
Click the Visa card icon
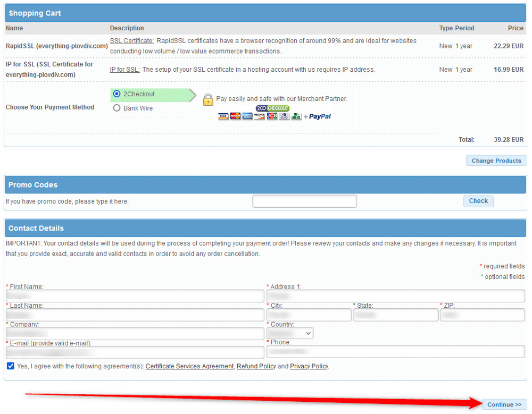(x=223, y=116)
